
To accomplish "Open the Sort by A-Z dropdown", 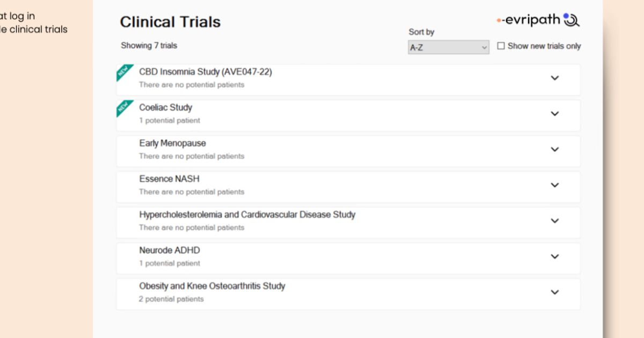I will (x=448, y=47).
